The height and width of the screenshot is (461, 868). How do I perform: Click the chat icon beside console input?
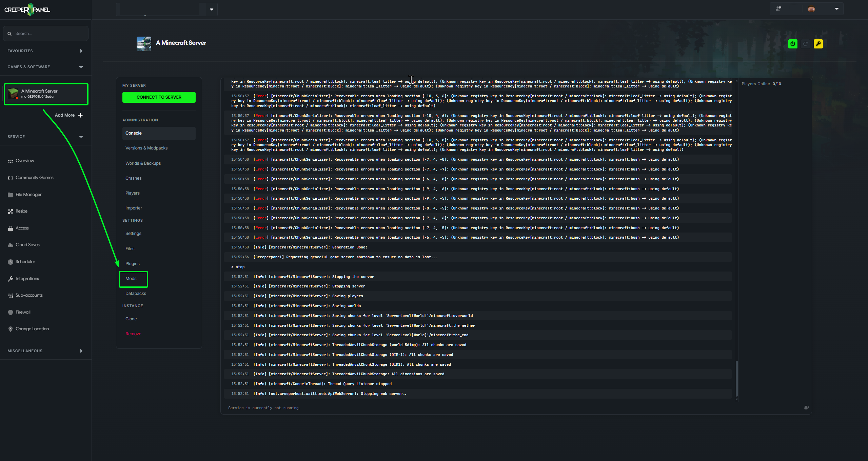pos(807,408)
